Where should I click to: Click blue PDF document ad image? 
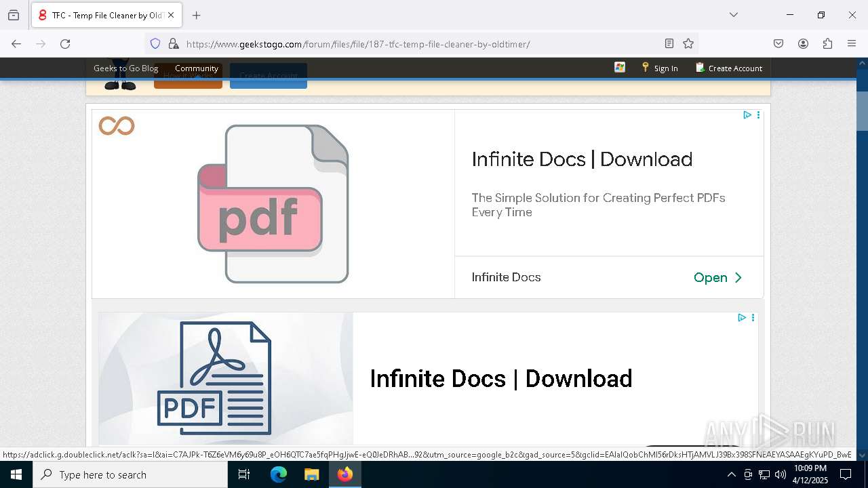point(214,378)
